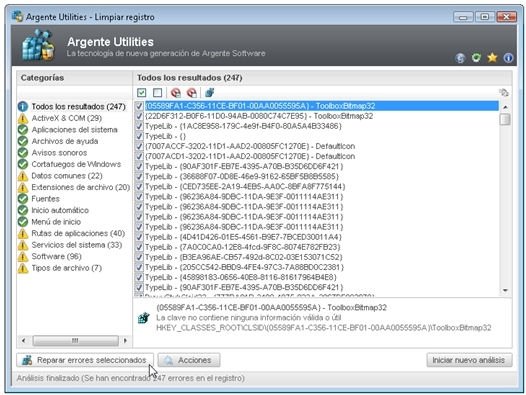Uncheck the TypeLib {CED735EE-2A19...} checkbox
This screenshot has height=395, width=526.
[139, 187]
